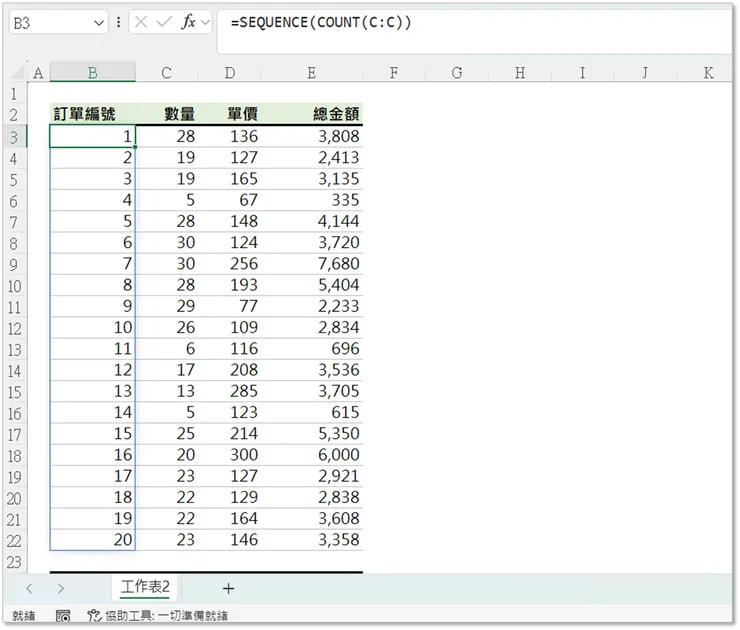Select column B header
Viewport: 740px width, 630px height.
92,73
